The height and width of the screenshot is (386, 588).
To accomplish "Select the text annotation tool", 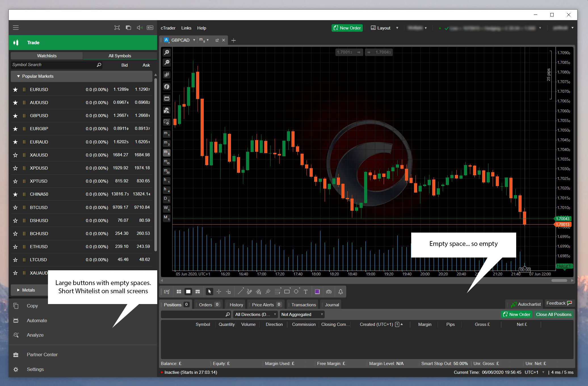I will (x=306, y=292).
